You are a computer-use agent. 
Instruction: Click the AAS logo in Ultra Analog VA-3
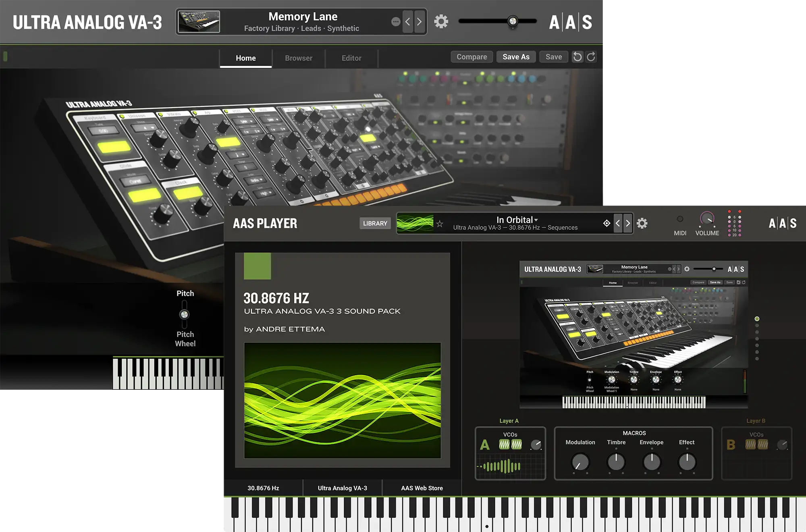coord(571,22)
